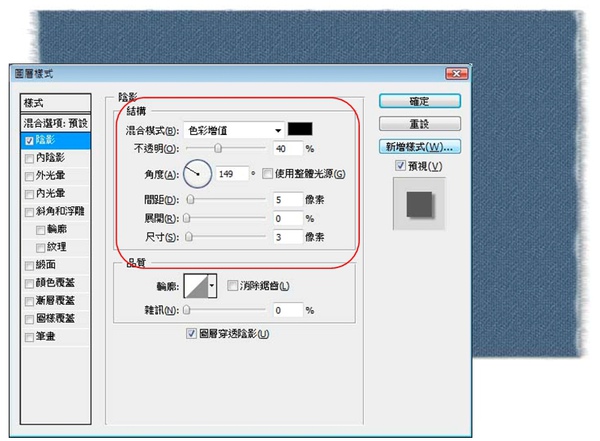Select the 內陰影 style row label
600x441 pixels.
coord(51,158)
